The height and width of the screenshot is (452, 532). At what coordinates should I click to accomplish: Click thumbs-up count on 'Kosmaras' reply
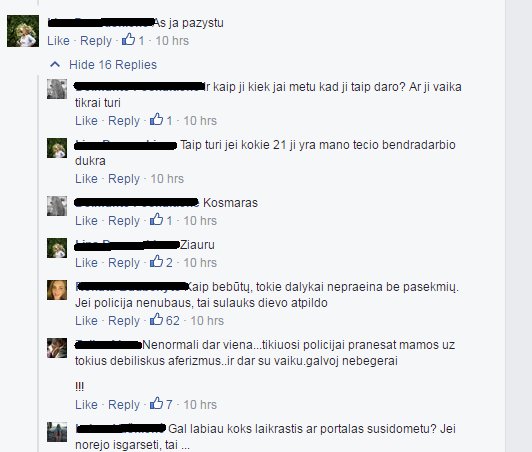[169, 221]
